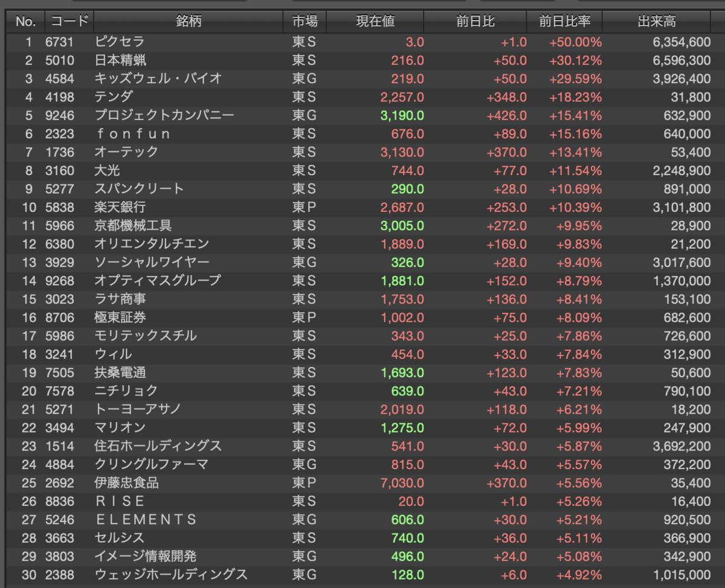Click the 扶桑電通 stock name
The height and width of the screenshot is (588, 725).
pos(120,372)
